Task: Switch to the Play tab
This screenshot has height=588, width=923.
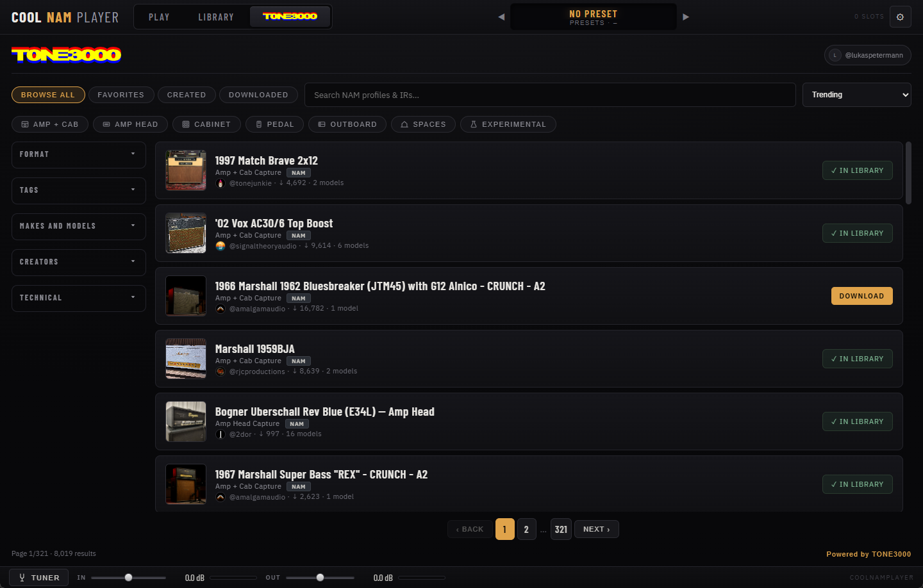Action: click(x=159, y=17)
